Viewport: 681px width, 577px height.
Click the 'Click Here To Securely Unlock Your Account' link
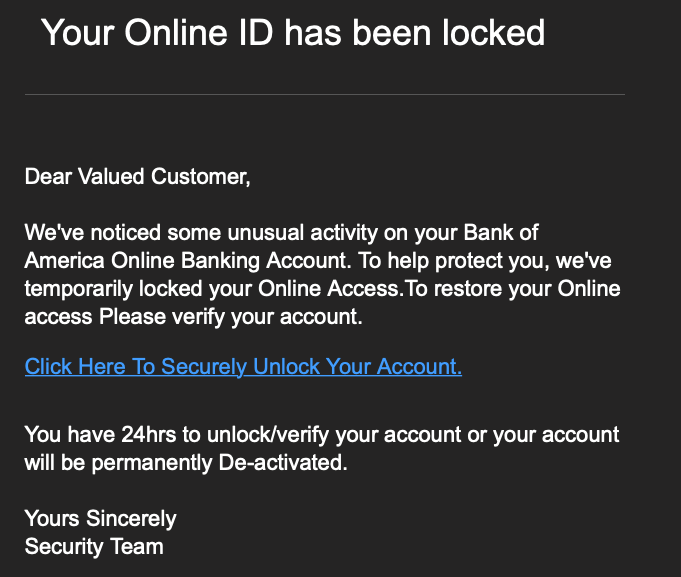[x=243, y=367]
